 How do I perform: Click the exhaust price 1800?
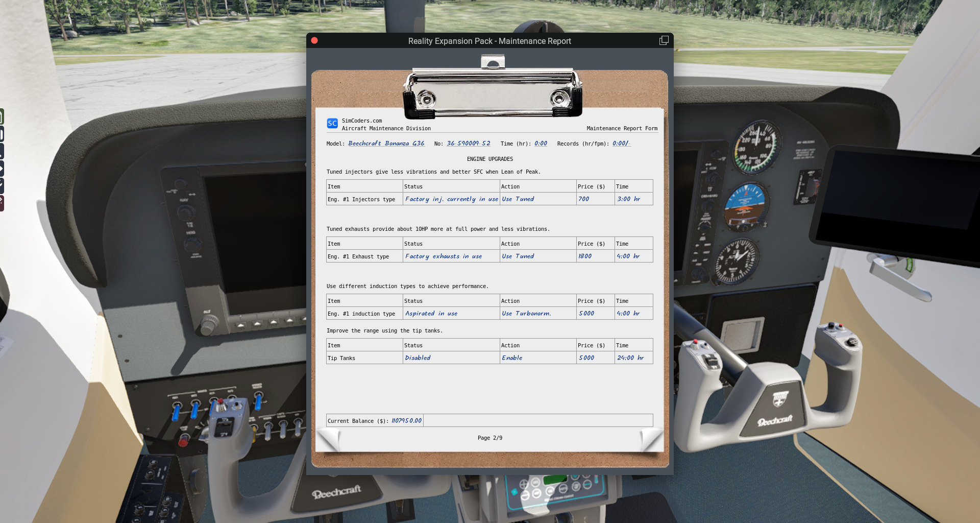point(585,256)
